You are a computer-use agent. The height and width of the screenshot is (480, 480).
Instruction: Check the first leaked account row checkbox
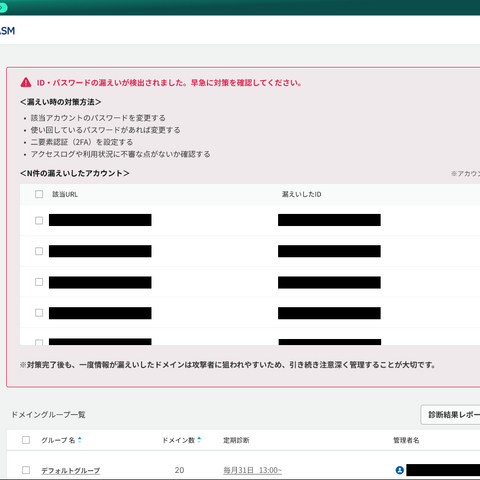pos(39,220)
